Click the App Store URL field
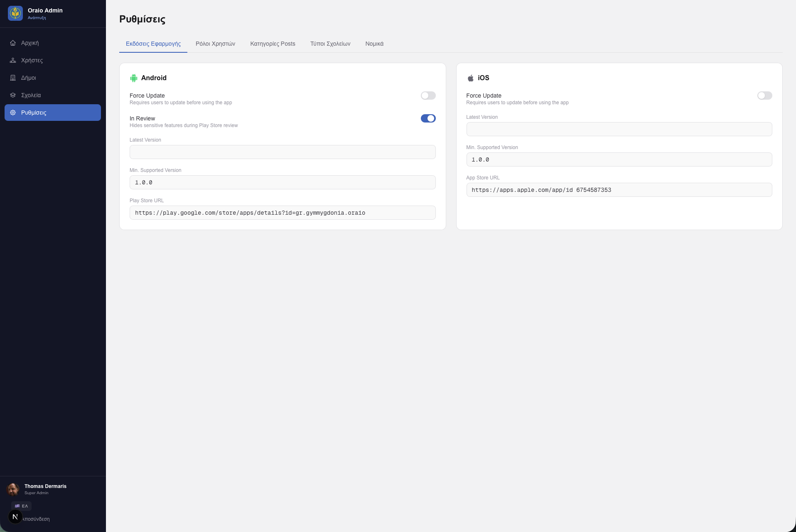Viewport: 796px width, 532px height. point(619,190)
